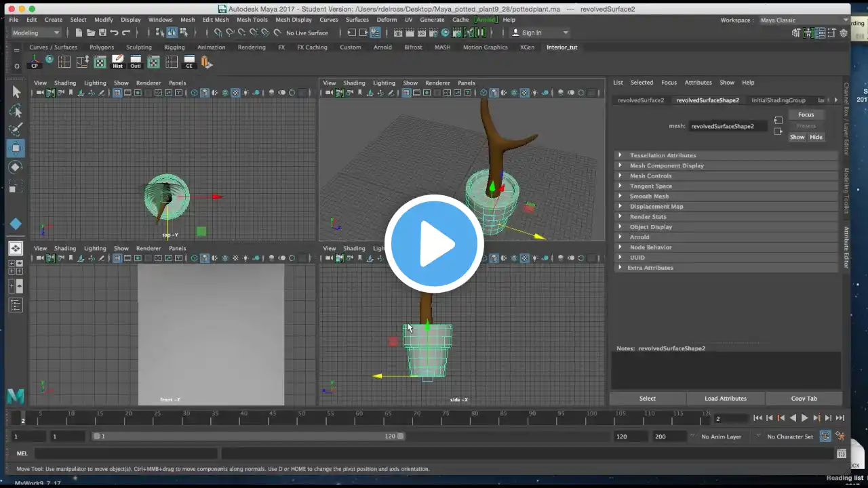Switch to the InitialShadingGroup tab
The width and height of the screenshot is (868, 488).
point(778,100)
